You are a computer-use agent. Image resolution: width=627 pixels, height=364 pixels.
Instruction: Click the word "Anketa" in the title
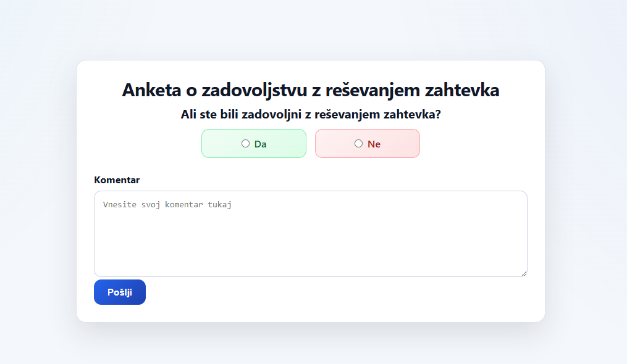(x=151, y=89)
